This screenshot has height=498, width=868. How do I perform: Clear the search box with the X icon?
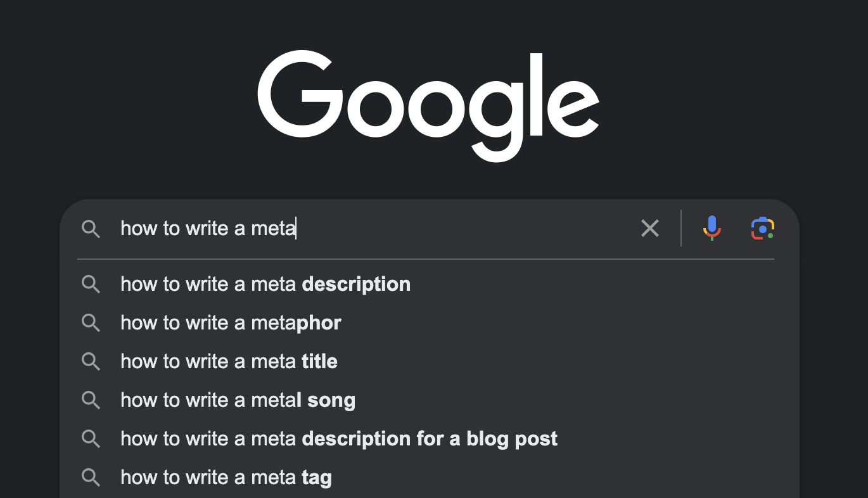pos(650,228)
